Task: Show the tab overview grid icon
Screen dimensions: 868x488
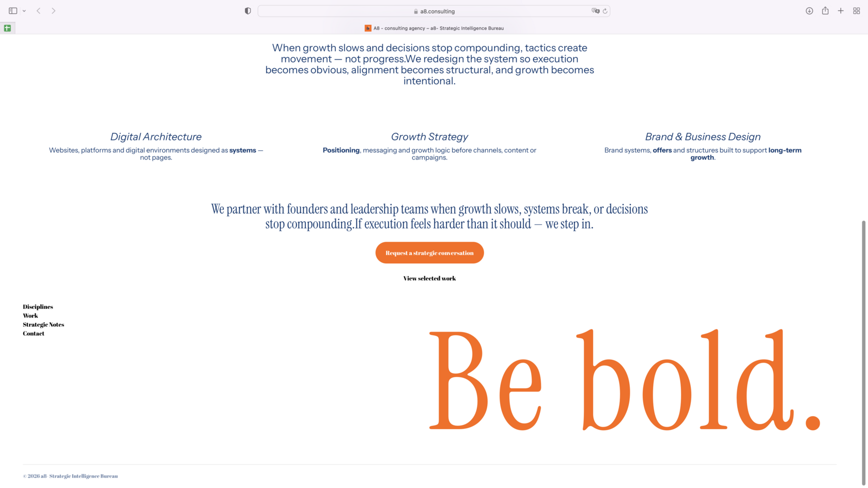Action: tap(857, 11)
